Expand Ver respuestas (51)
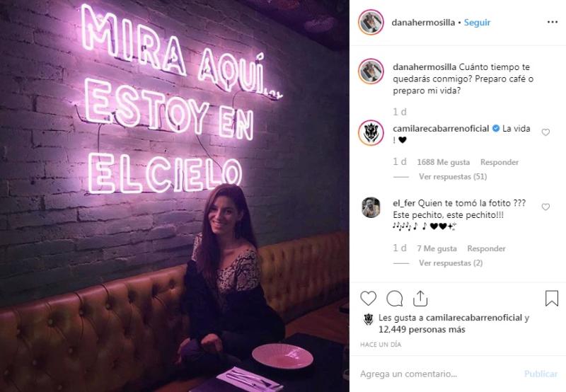Screen dimensions: 566x392 (x=453, y=176)
